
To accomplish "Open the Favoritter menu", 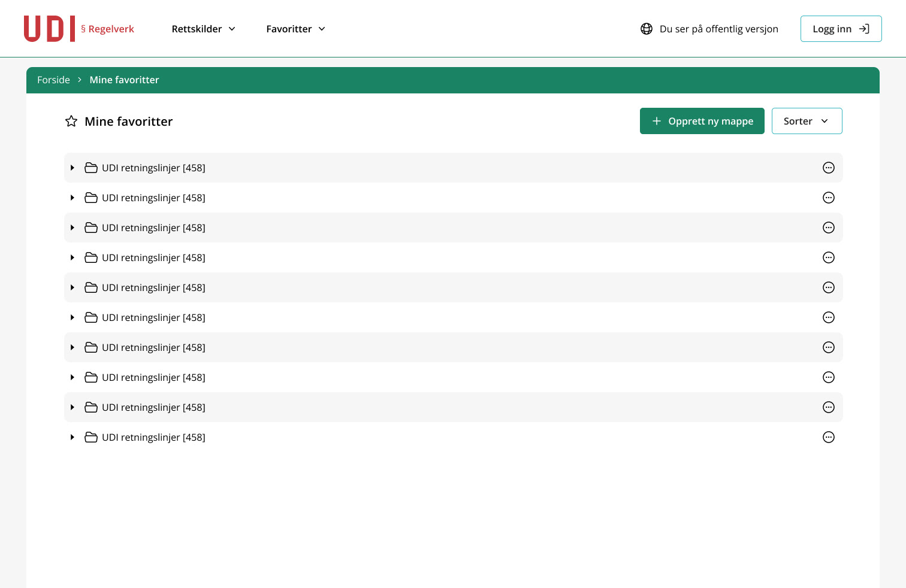I will pos(296,29).
